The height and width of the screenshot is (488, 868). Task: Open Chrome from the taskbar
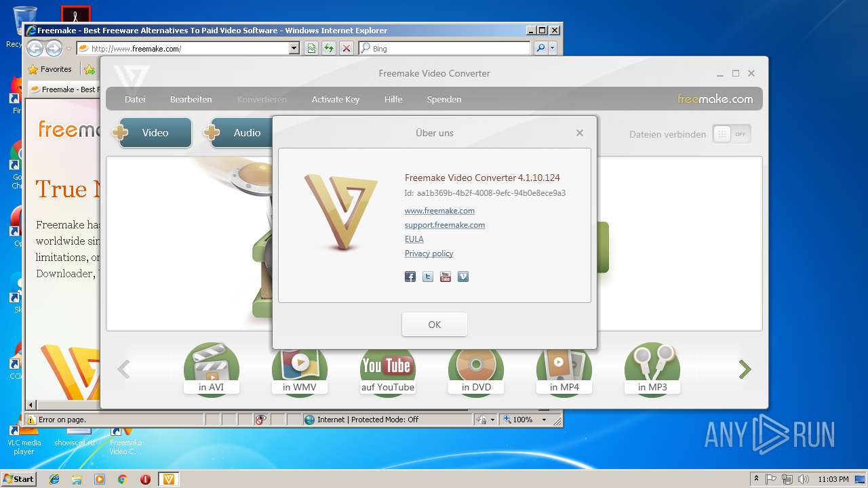click(122, 479)
